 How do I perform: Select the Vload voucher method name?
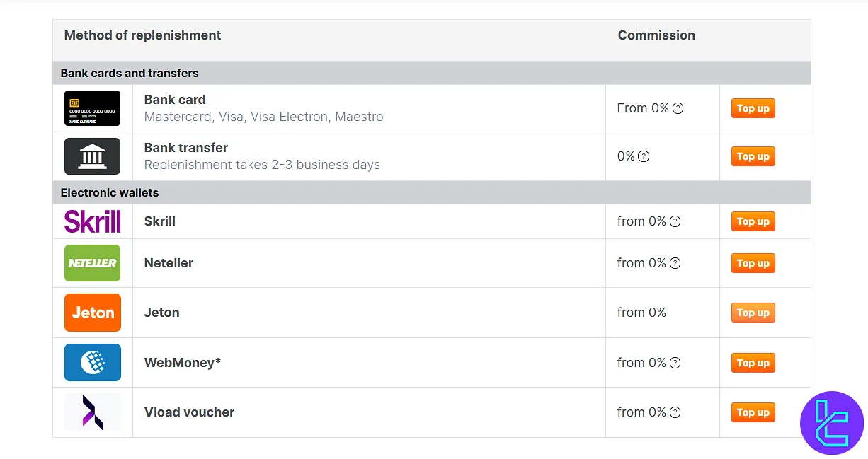tap(189, 412)
